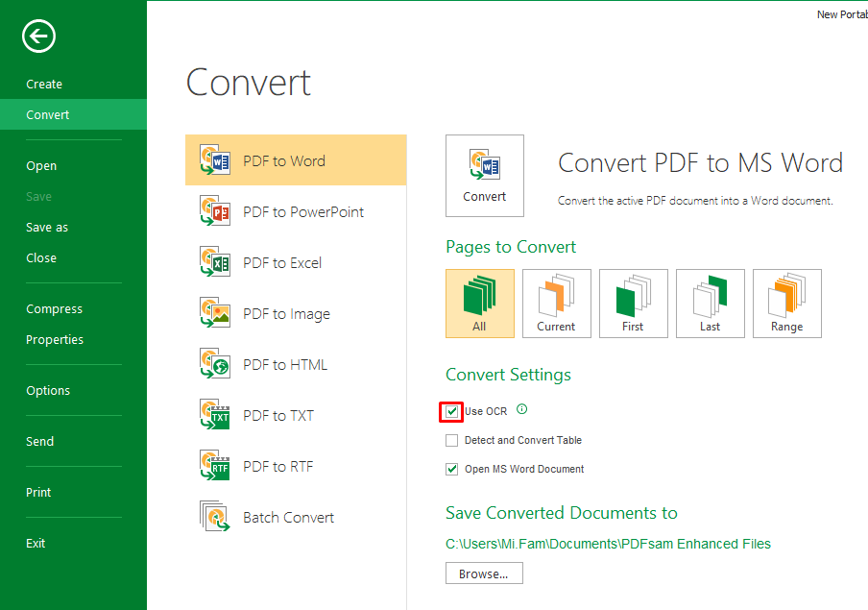Screen dimensions: 868x610
Task: Select the PDF to Image icon
Action: (x=215, y=313)
